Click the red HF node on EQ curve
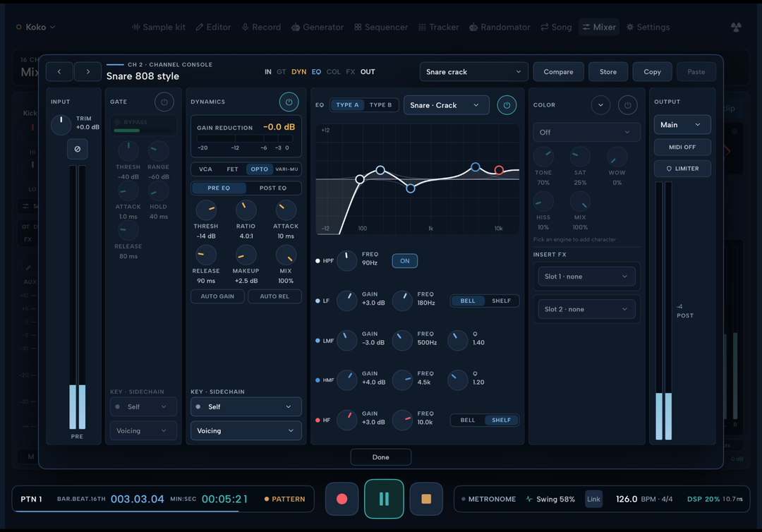The width and height of the screenshot is (762, 532). click(499, 169)
